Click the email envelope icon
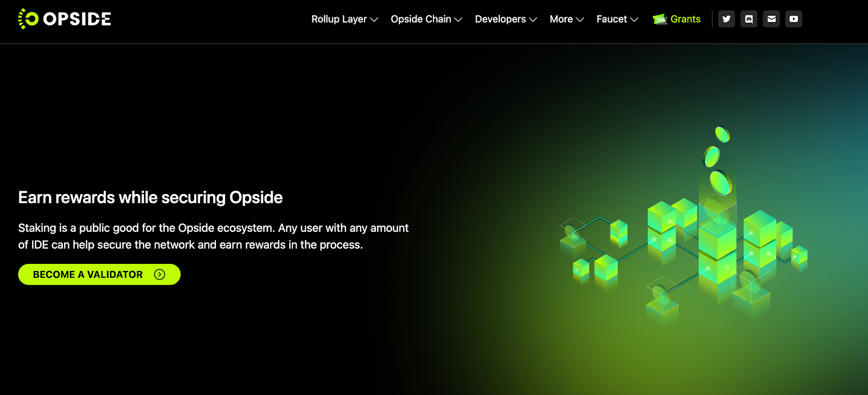 771,19
